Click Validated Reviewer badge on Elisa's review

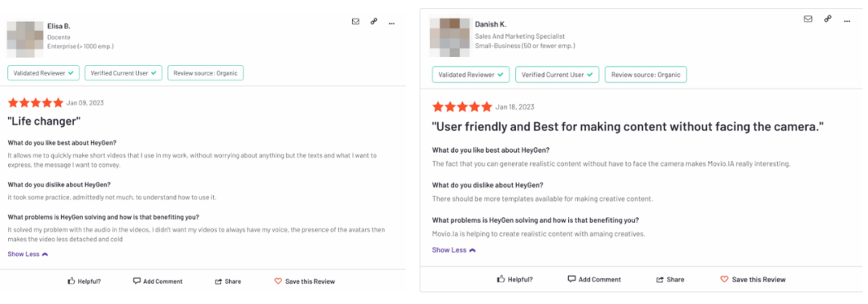43,73
